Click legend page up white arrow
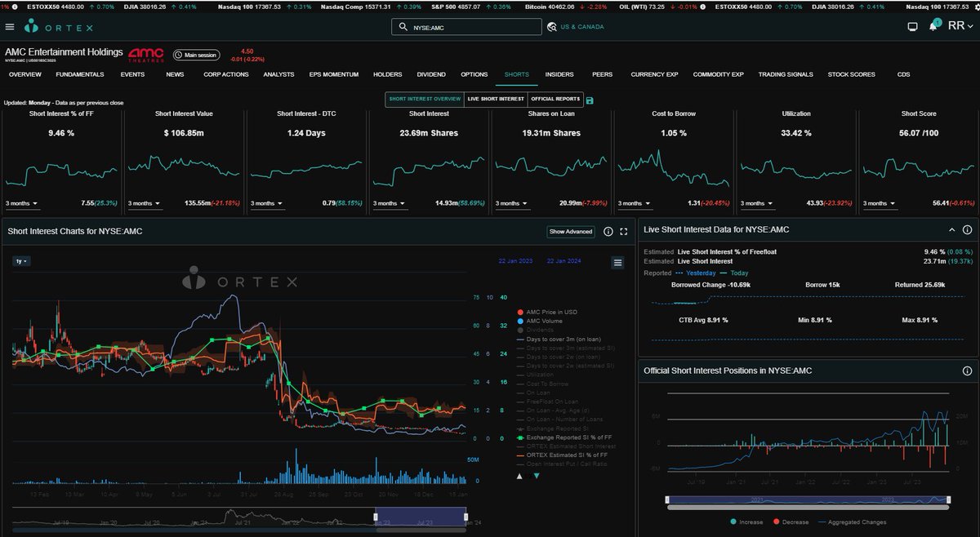This screenshot has height=537, width=980. click(x=521, y=475)
